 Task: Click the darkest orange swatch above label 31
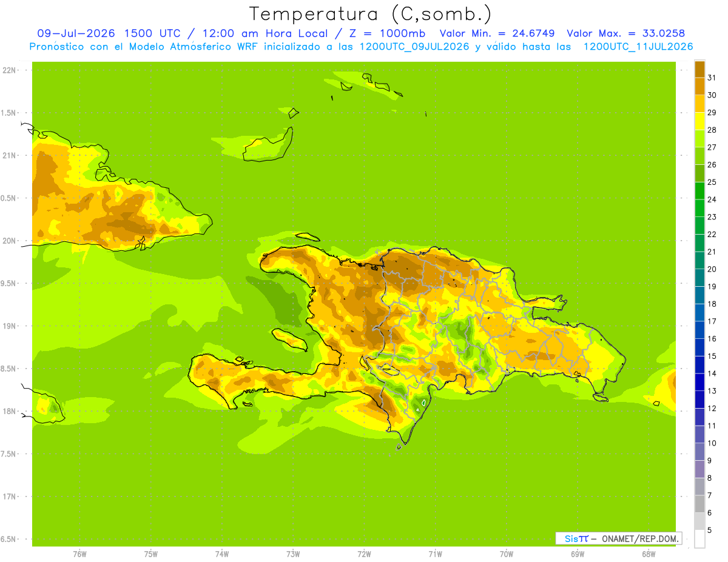coord(699,69)
